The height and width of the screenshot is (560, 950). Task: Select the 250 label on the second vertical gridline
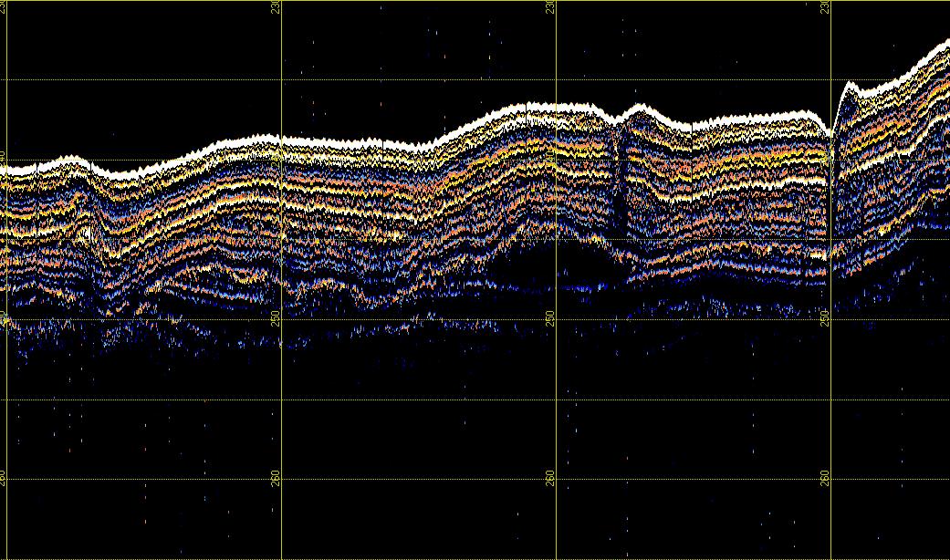(x=277, y=317)
